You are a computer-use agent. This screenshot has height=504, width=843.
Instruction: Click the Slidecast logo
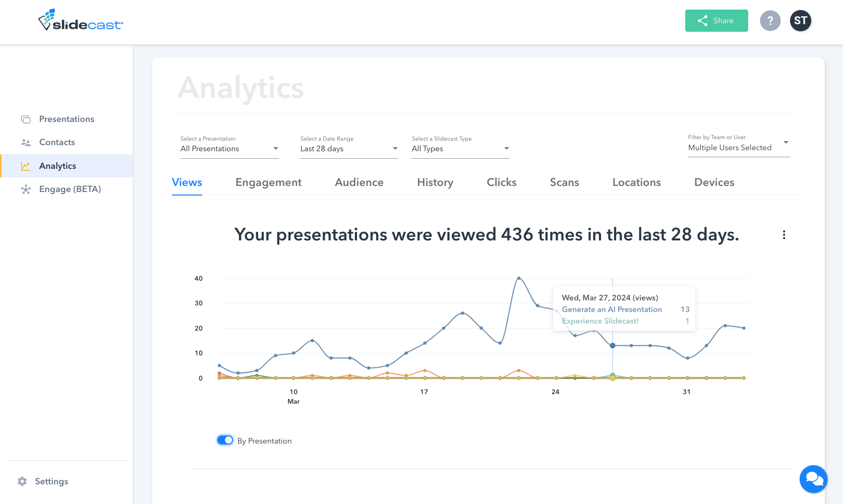(80, 20)
